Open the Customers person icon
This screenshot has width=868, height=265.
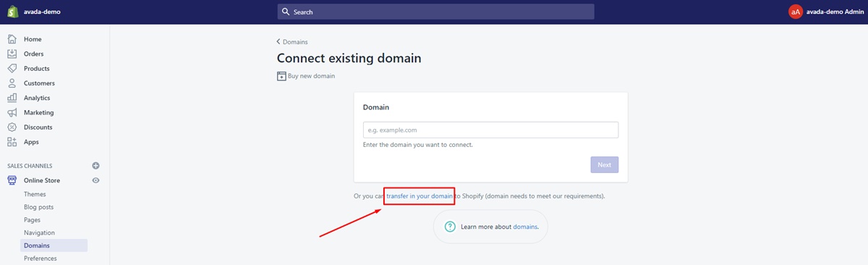(x=12, y=83)
